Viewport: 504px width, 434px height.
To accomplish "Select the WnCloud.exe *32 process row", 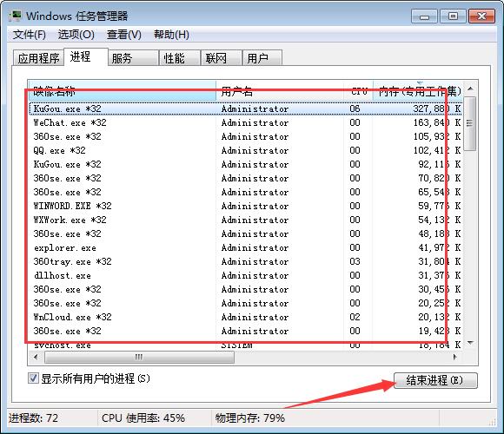I will (246, 317).
